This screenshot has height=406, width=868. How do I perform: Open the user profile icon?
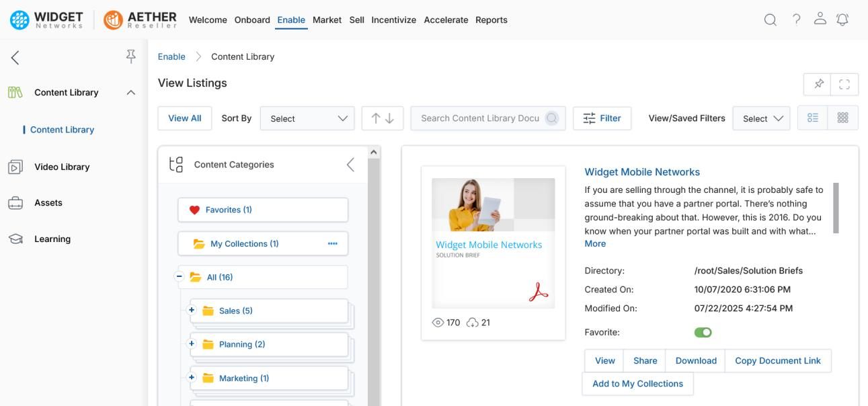click(820, 20)
